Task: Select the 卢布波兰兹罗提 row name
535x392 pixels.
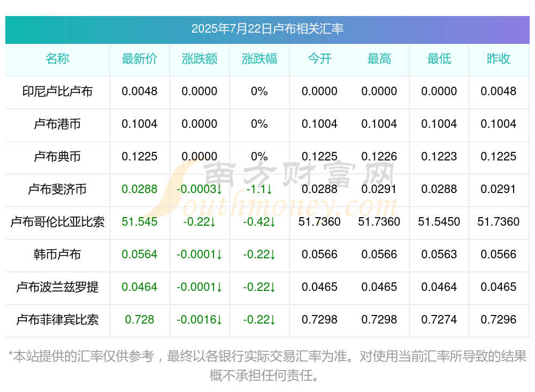Action: (x=57, y=287)
